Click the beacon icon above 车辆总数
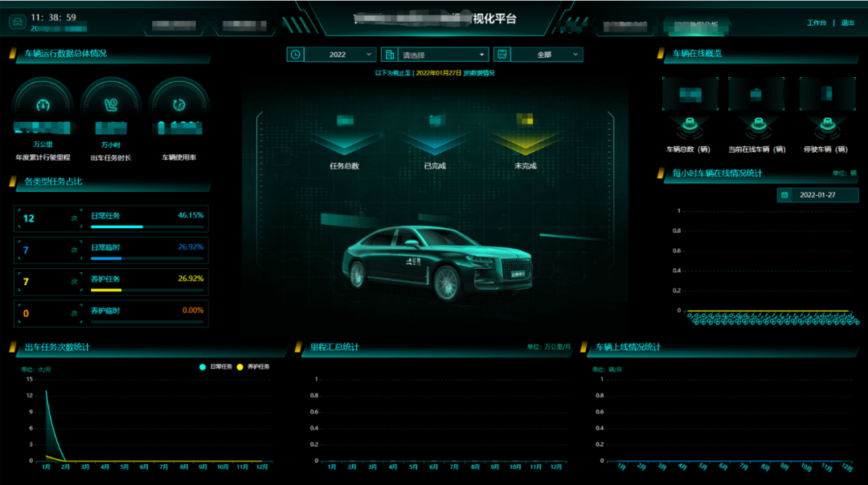Image resolution: width=868 pixels, height=485 pixels. pos(690,125)
